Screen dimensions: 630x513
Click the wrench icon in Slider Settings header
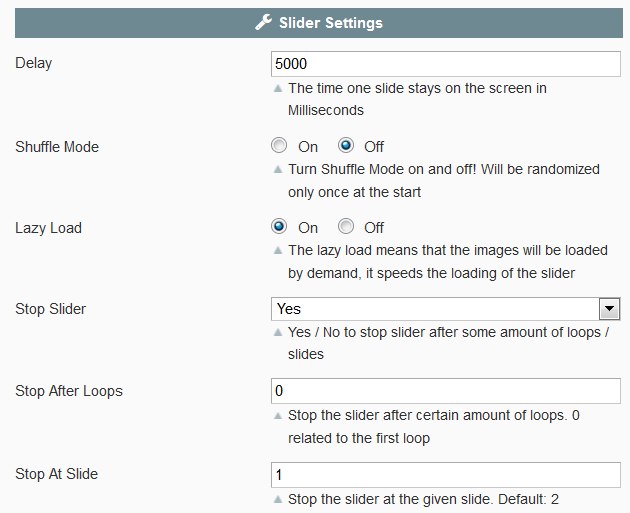click(264, 22)
